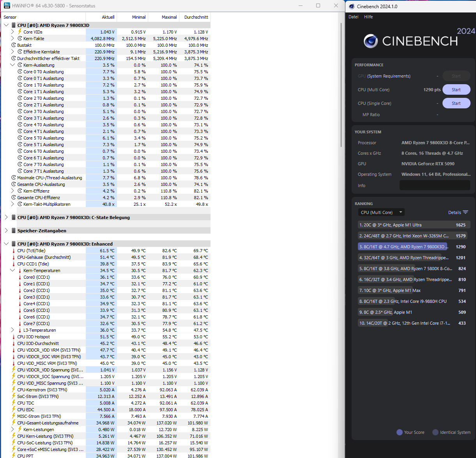476x458 pixels.
Task: Click the thermometer icon beside CPU (Tctl/Tdie)
Action: [14, 251]
